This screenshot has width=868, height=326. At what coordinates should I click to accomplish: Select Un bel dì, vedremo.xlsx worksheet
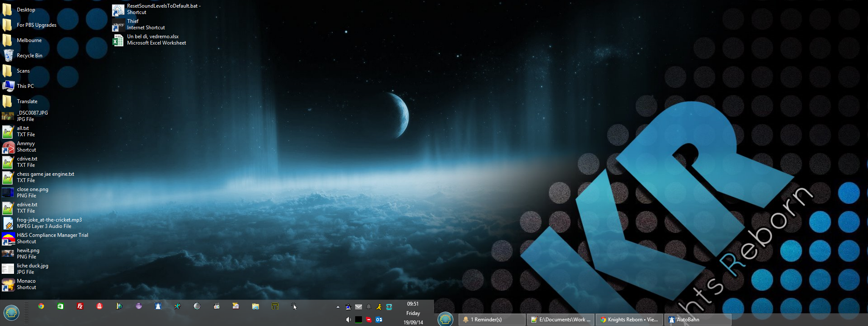click(149, 40)
